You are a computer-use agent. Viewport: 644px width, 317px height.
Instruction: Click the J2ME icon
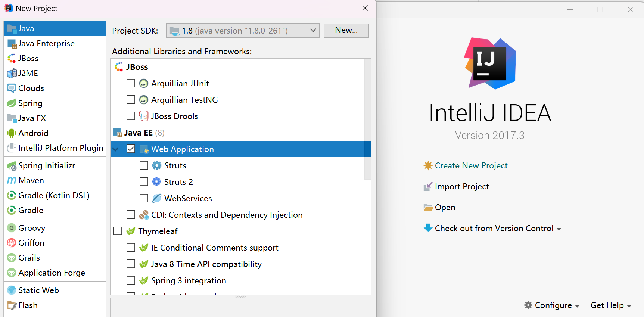click(12, 73)
